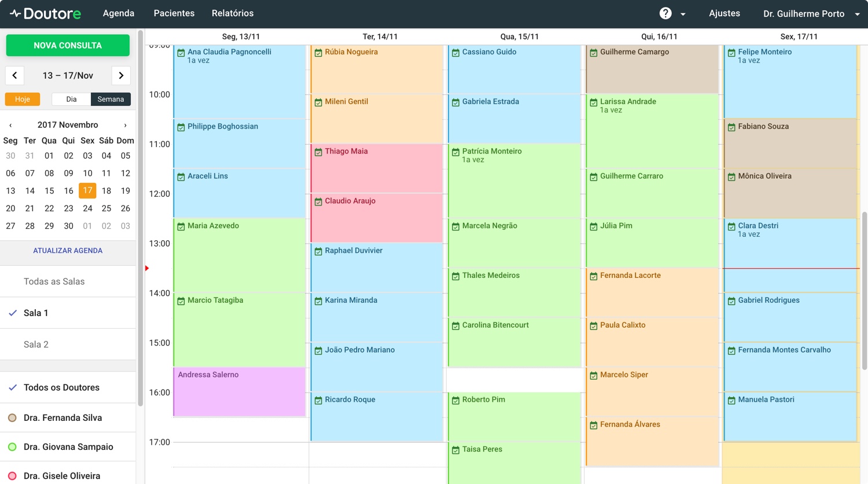Open Ajustes settings

point(724,13)
